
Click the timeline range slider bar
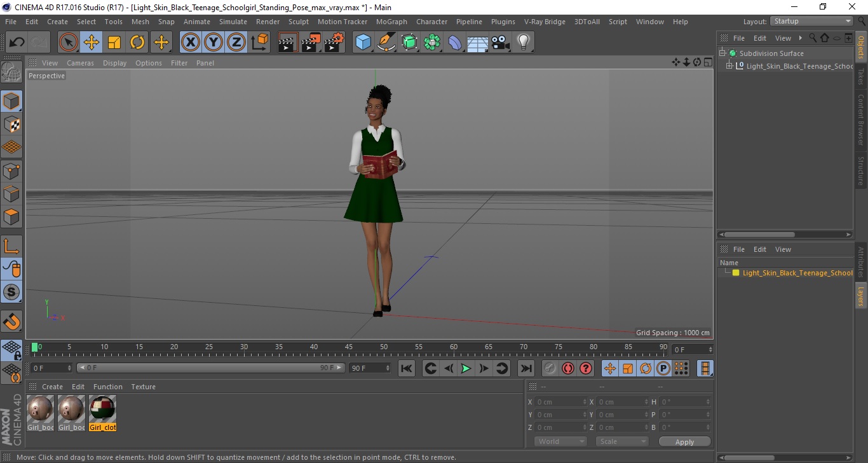tap(211, 368)
